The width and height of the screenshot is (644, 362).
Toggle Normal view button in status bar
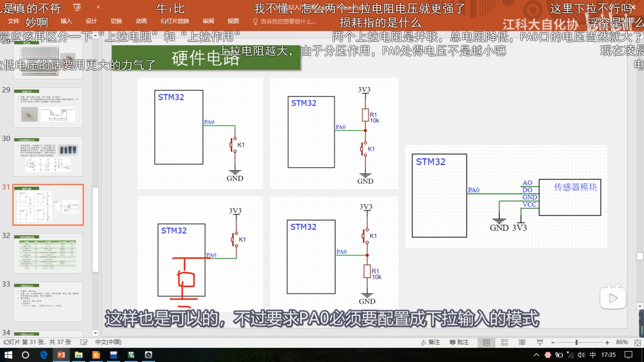click(487, 342)
